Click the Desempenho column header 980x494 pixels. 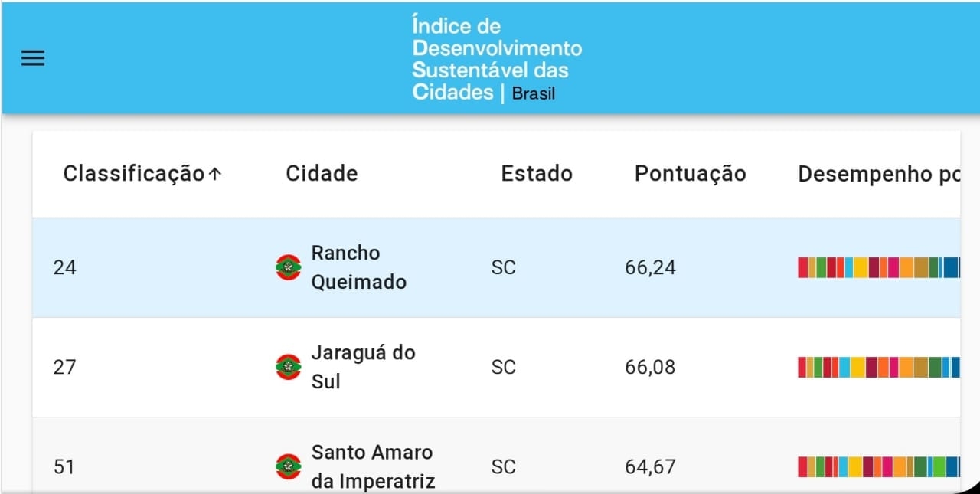(x=877, y=174)
